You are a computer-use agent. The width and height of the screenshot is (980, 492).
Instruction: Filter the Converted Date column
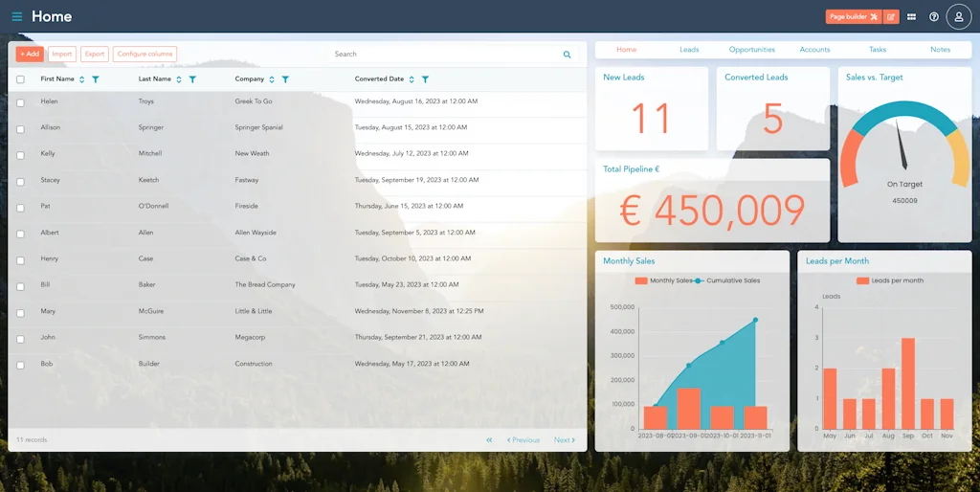click(x=425, y=79)
